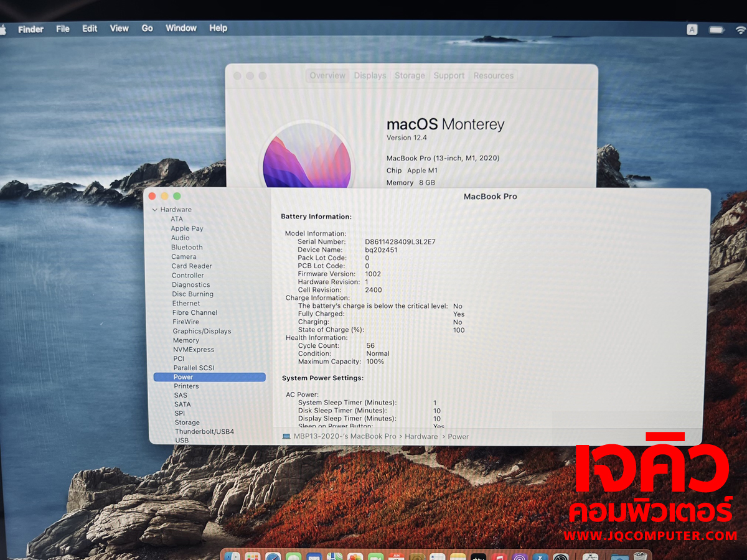This screenshot has height=560, width=747.
Task: Select Storage in the System Information sidebar
Action: (x=187, y=422)
